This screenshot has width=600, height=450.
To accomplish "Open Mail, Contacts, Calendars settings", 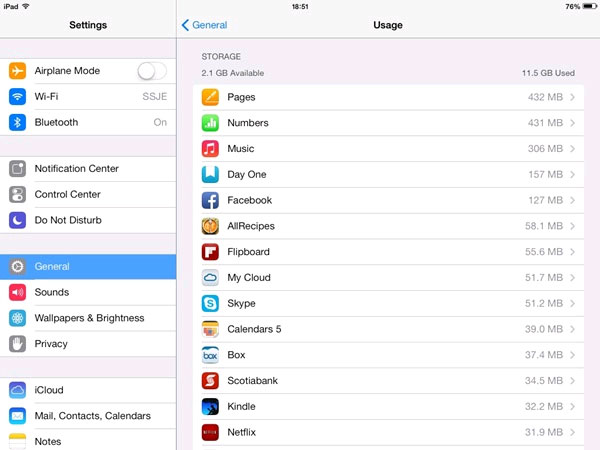I will (x=88, y=416).
